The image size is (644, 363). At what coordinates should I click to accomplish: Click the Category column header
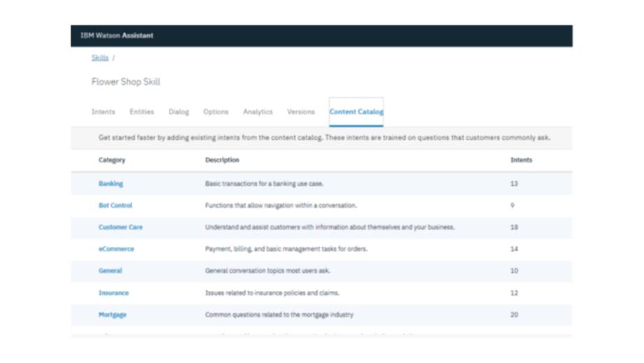[x=112, y=160]
